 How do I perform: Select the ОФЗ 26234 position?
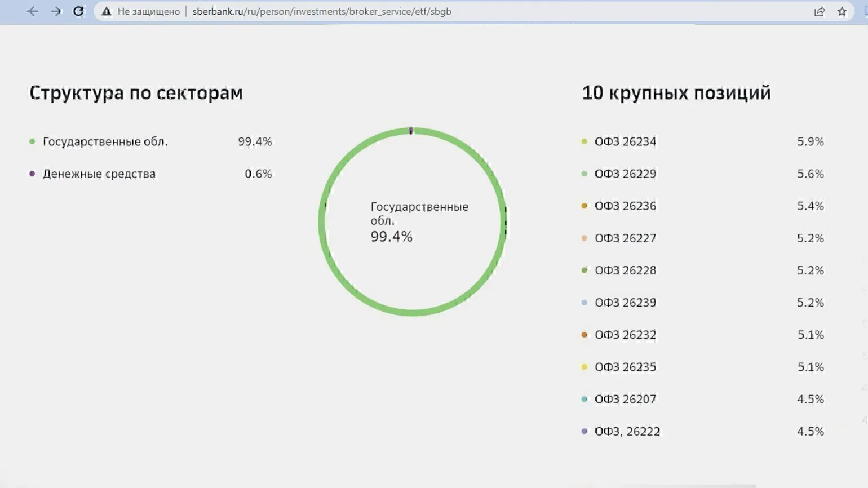coord(625,141)
